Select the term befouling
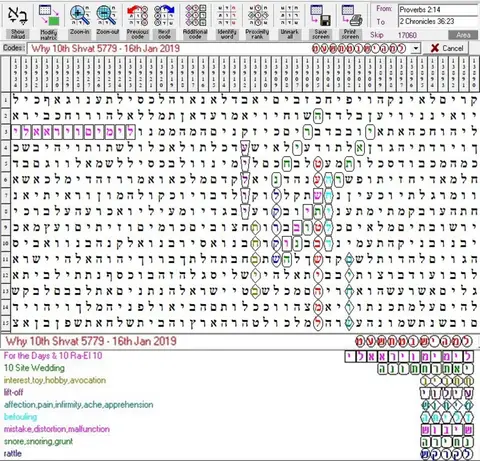The width and height of the screenshot is (480, 461). point(20,417)
